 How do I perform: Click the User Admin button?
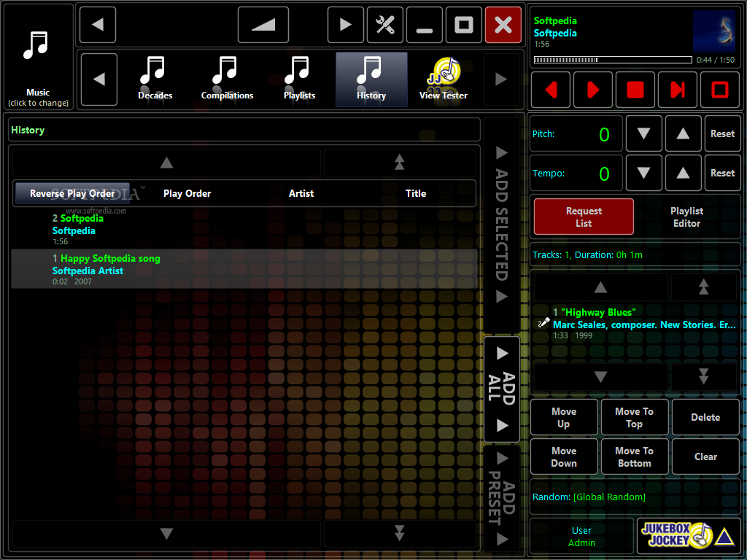(581, 536)
